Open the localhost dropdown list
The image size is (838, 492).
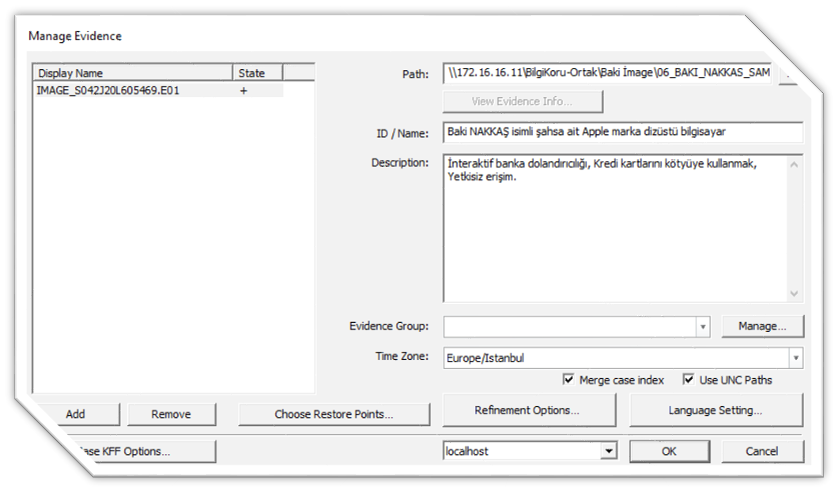coord(608,451)
